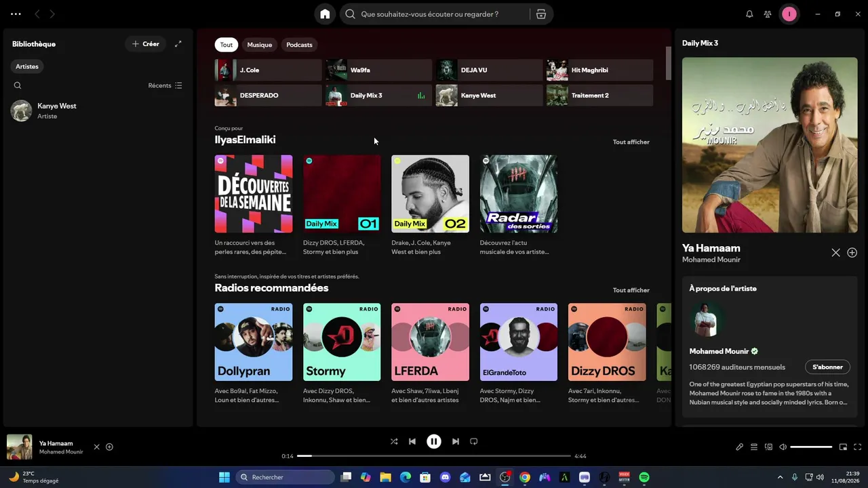Mute the volume speaker icon
The image size is (868, 488).
point(783,447)
